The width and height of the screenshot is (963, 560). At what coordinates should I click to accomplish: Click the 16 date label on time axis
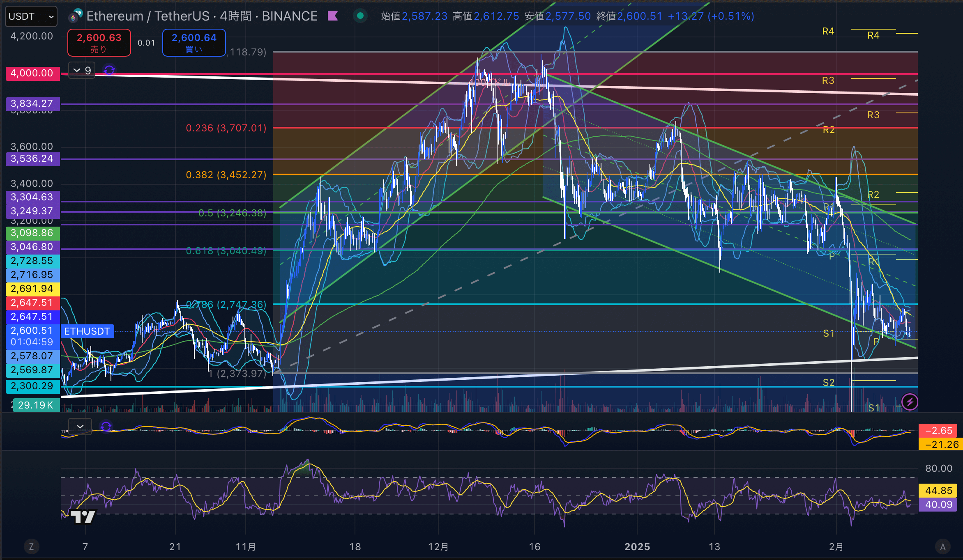tap(534, 547)
